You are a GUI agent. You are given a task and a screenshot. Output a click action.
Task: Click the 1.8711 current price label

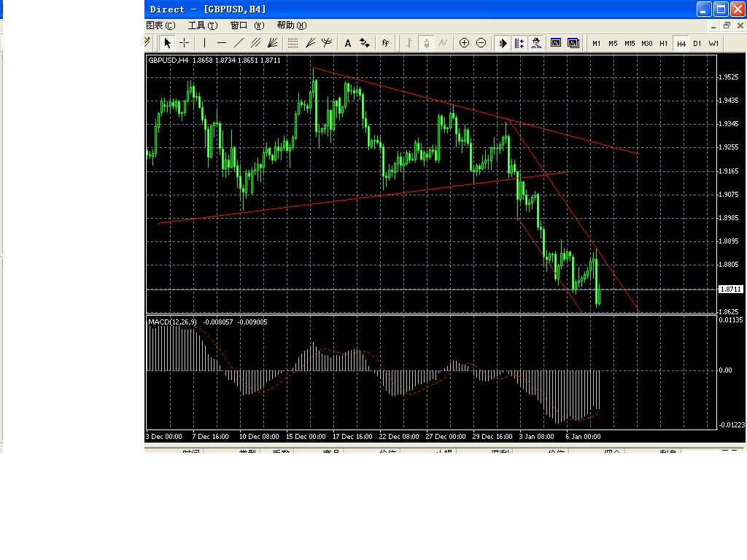coord(731,289)
